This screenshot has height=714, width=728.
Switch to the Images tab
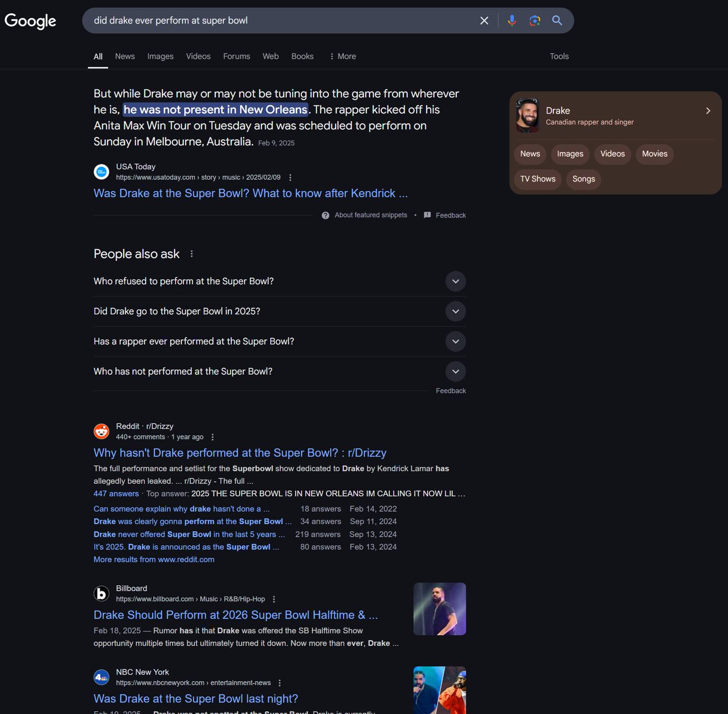point(160,56)
